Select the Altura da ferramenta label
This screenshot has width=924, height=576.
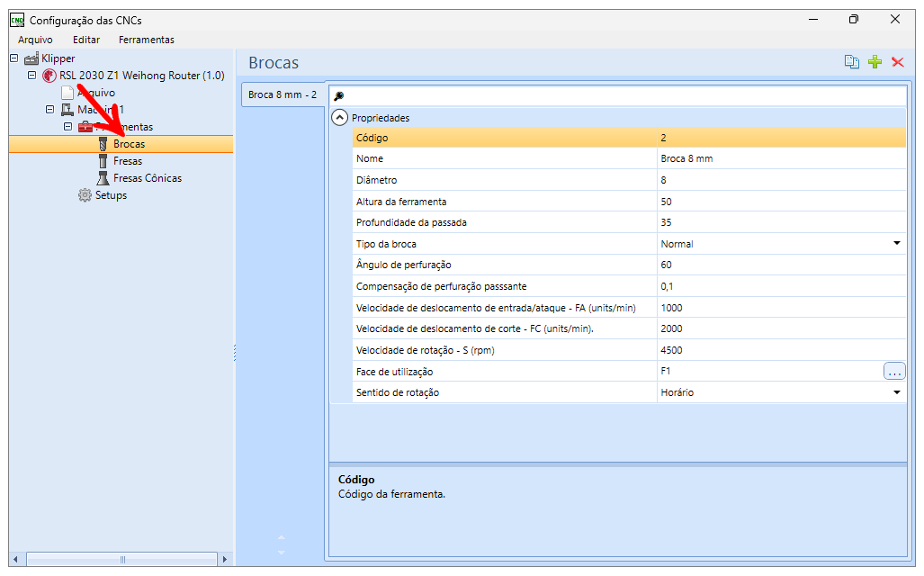click(x=401, y=202)
